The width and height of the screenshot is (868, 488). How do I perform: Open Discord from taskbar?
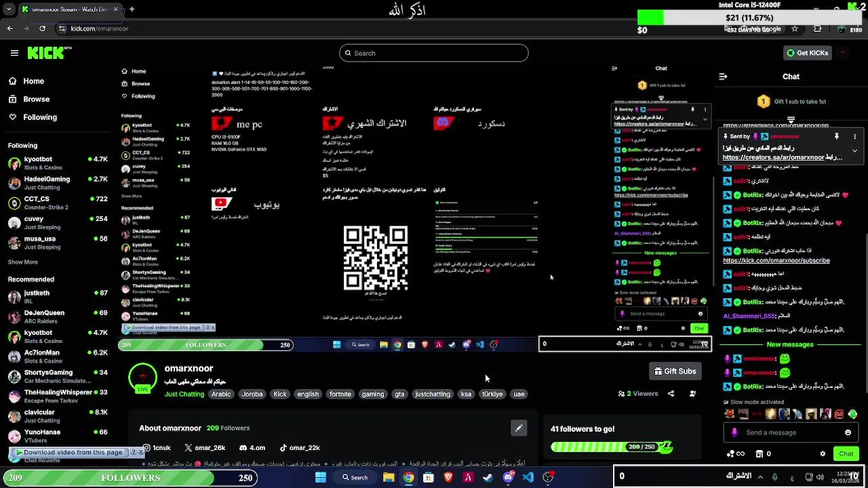pyautogui.click(x=508, y=477)
